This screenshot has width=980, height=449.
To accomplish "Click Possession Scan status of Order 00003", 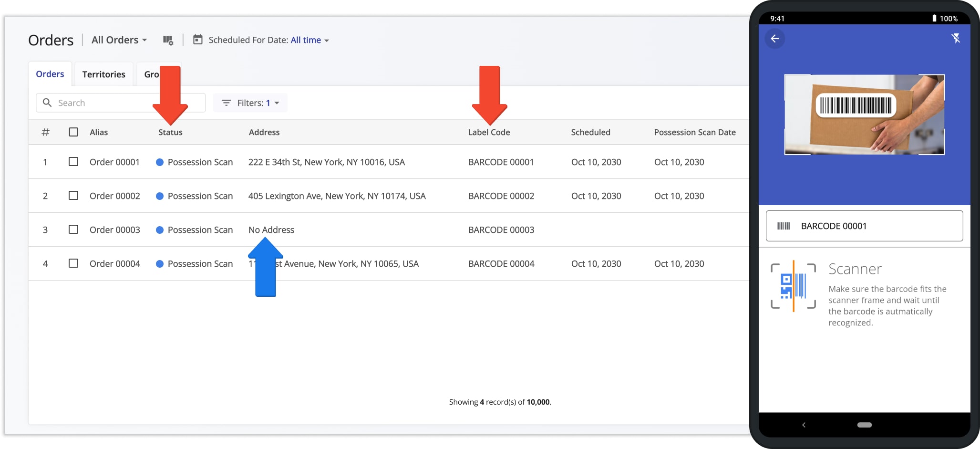I will click(x=200, y=230).
